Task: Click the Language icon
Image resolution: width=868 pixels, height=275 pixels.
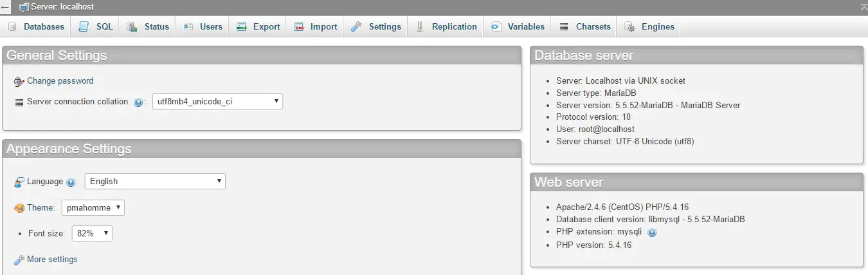Action: pos(19,182)
